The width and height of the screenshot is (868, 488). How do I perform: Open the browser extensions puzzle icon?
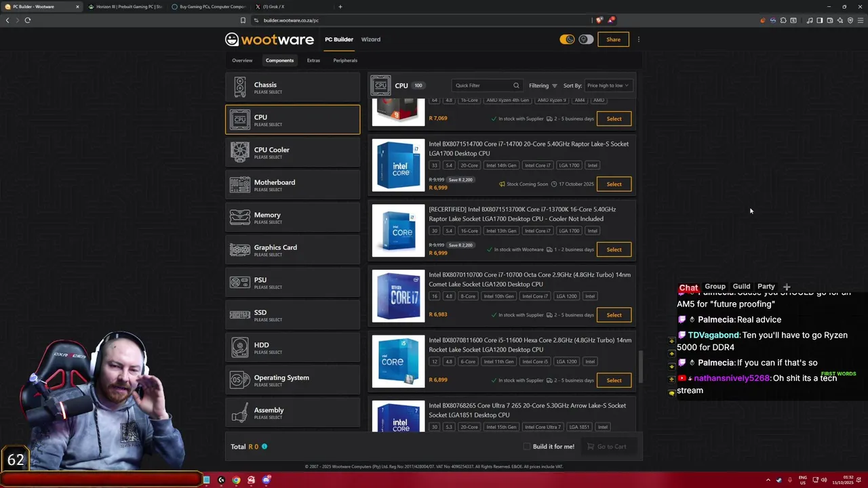pyautogui.click(x=783, y=20)
